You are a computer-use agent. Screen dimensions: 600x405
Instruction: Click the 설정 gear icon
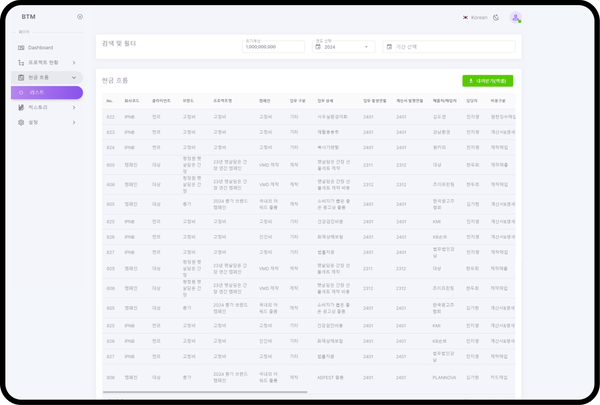21,122
